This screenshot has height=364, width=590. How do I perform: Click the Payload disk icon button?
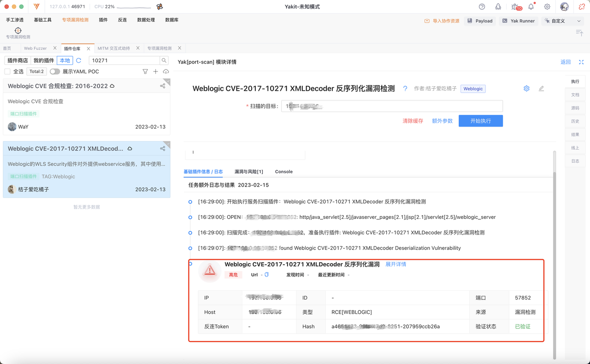click(x=480, y=21)
